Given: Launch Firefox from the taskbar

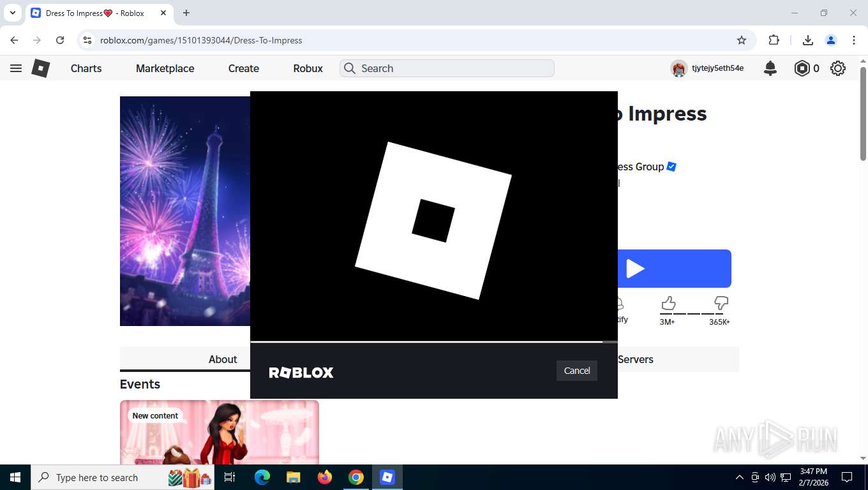Looking at the screenshot, I should tap(325, 477).
